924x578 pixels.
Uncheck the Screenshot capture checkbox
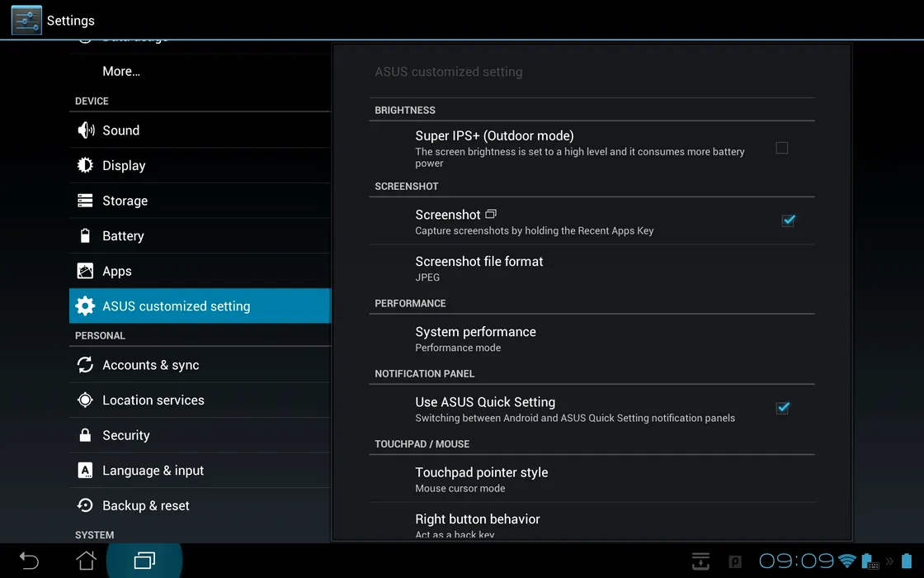[x=788, y=220]
